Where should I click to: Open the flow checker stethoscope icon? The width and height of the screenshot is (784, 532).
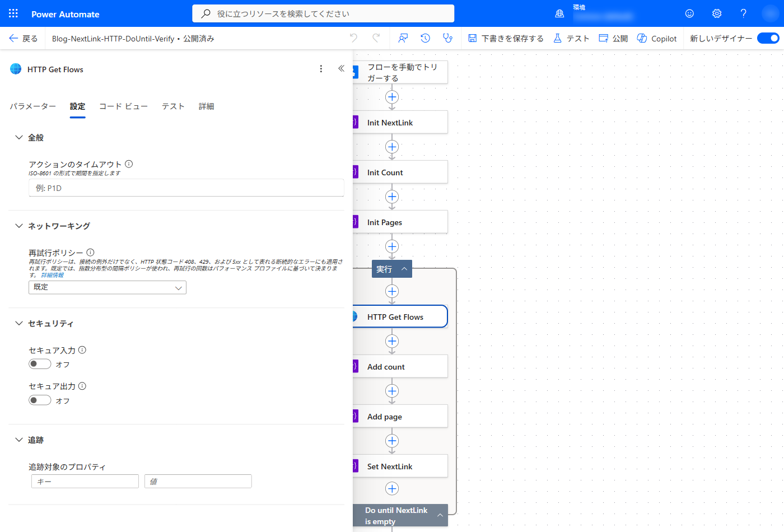pos(447,38)
